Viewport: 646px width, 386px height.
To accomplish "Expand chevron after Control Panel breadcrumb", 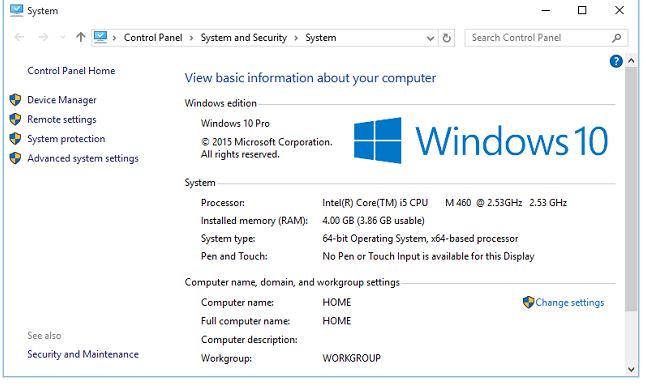I will tap(192, 38).
